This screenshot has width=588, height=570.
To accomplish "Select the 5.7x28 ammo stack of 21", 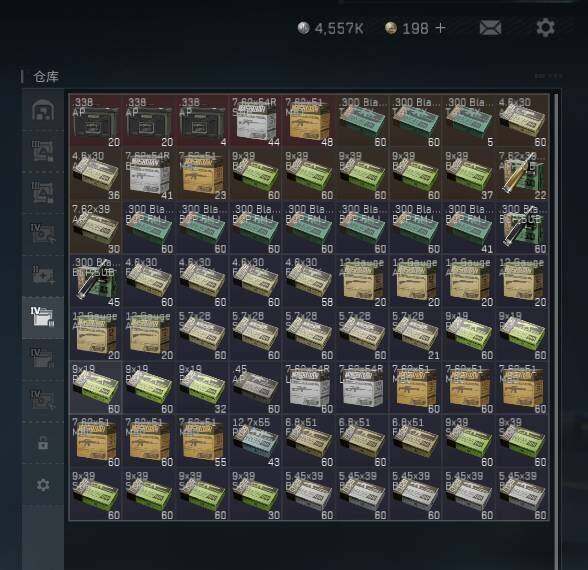I will pos(416,334).
